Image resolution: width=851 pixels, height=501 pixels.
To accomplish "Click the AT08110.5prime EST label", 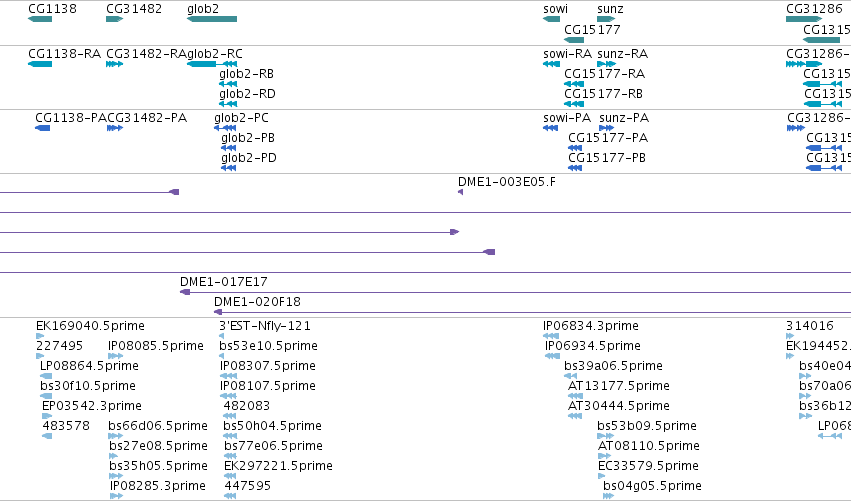I will [x=649, y=446].
